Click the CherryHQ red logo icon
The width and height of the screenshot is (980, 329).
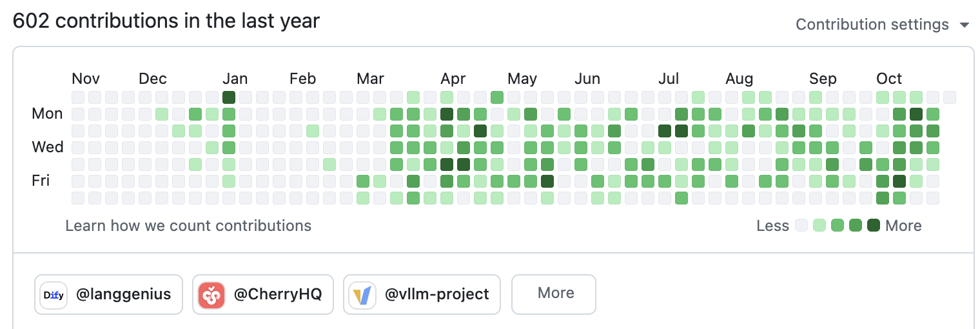point(211,295)
